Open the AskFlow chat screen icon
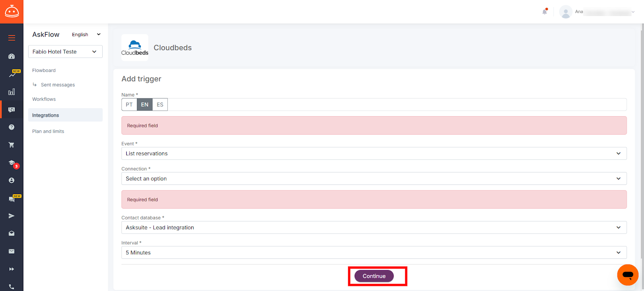This screenshot has height=291, width=644. coord(12,109)
